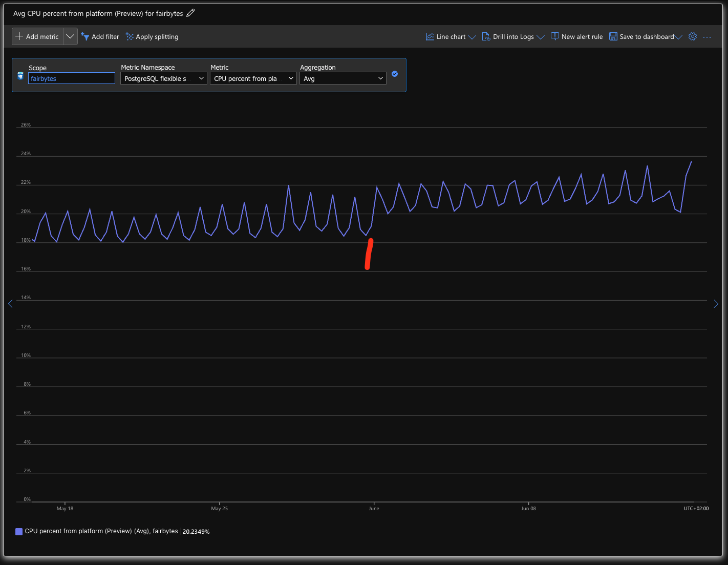The image size is (728, 565).
Task: Shift chart time range back with left arrow
Action: click(10, 304)
